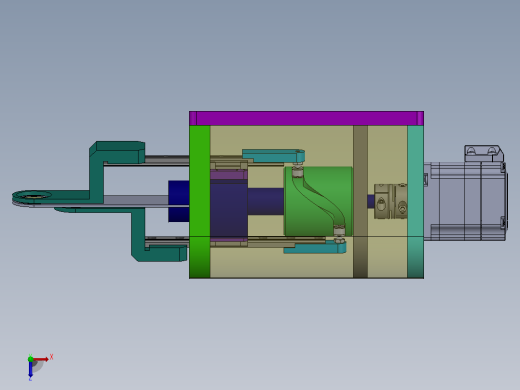Select the gray flat bar between jaws
Image resolution: width=520 pixels, height=390 pixels.
point(136,200)
